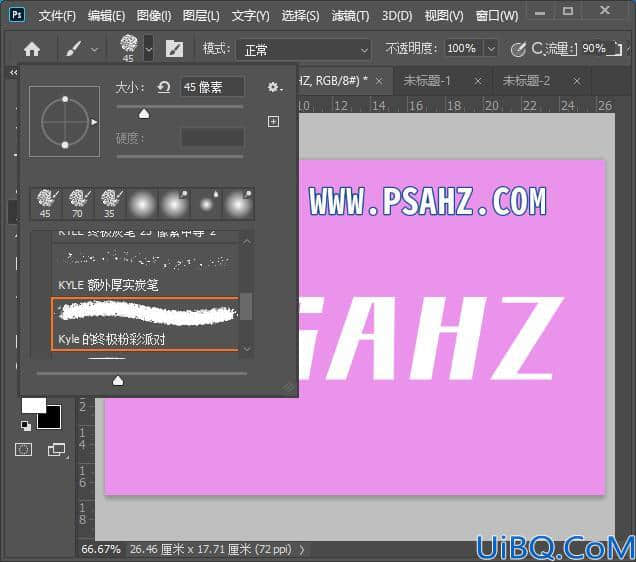This screenshot has height=562, width=636.
Task: Open the 视图(V) menu
Action: pyautogui.click(x=444, y=16)
